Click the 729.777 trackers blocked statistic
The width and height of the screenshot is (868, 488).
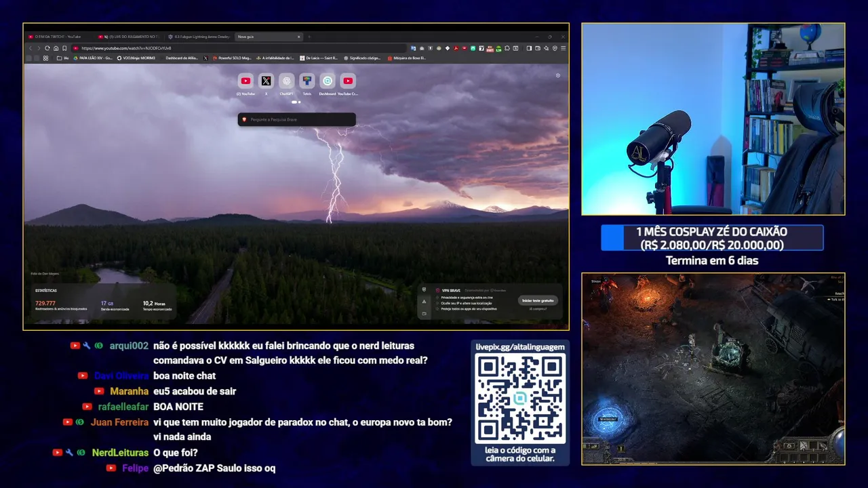click(x=45, y=303)
